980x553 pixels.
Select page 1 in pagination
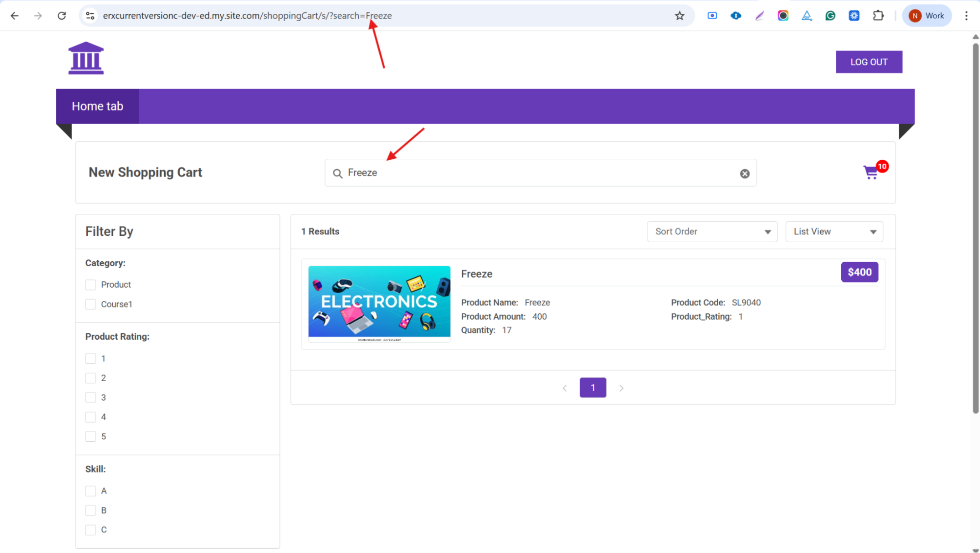pos(592,388)
